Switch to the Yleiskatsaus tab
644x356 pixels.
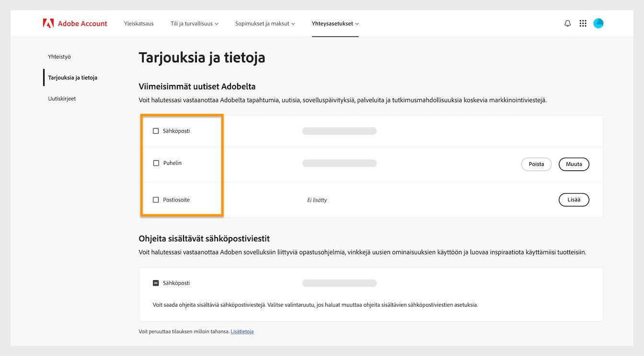(138, 23)
